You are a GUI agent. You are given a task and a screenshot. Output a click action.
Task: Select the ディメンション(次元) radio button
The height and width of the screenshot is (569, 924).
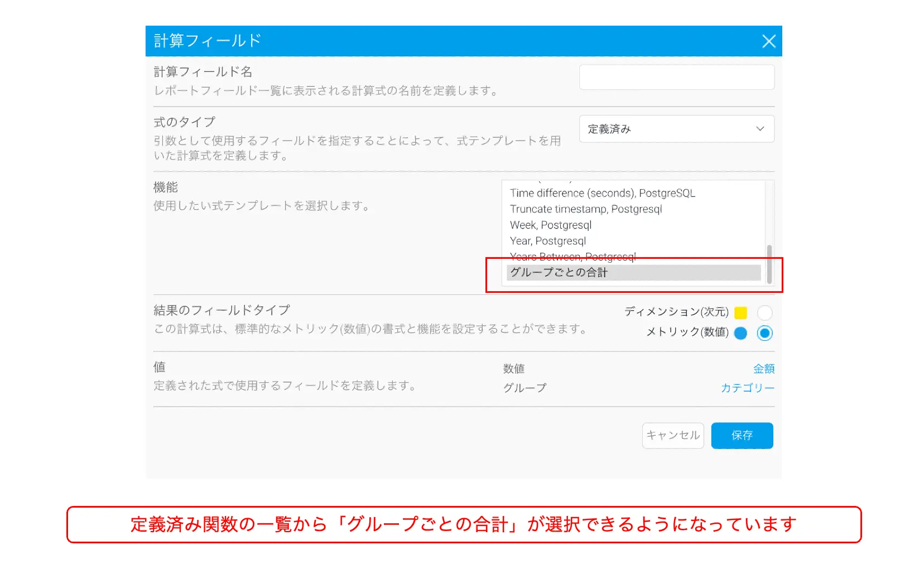[x=764, y=312]
